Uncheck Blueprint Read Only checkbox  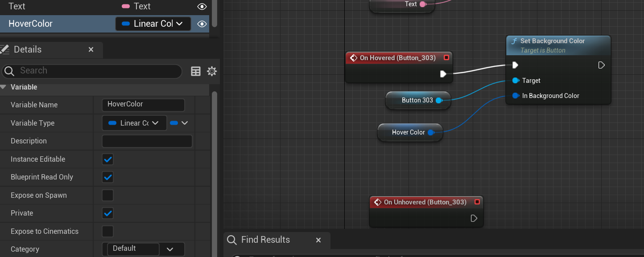(x=107, y=177)
